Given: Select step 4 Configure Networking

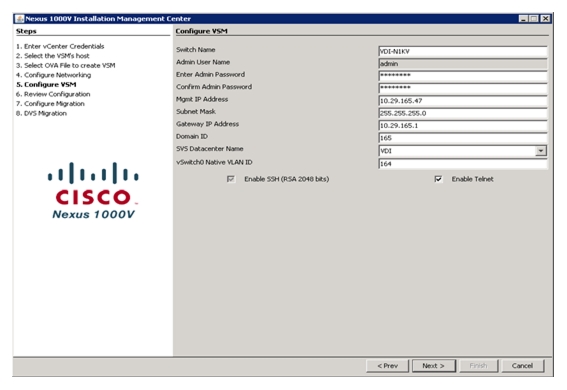Looking at the screenshot, I should click(x=54, y=75).
